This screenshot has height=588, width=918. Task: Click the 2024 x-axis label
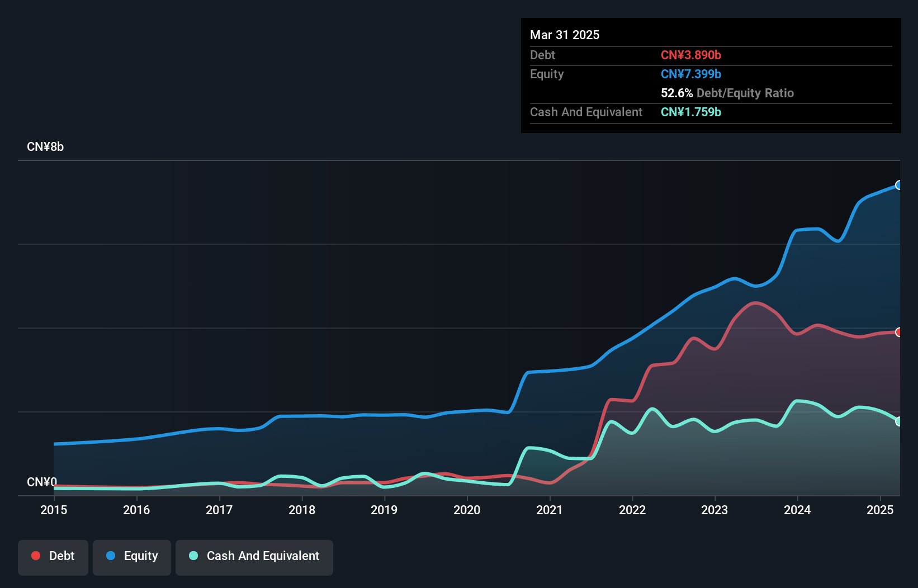pyautogui.click(x=797, y=510)
